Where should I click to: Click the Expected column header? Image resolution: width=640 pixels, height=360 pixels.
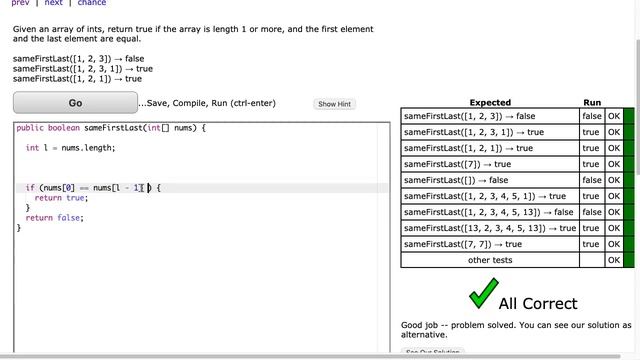pos(490,102)
